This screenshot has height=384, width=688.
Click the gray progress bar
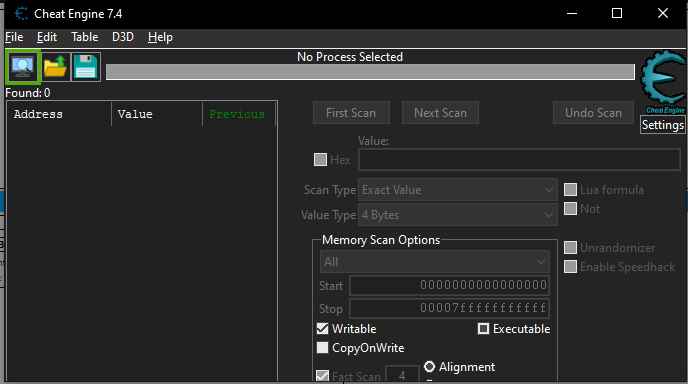370,72
